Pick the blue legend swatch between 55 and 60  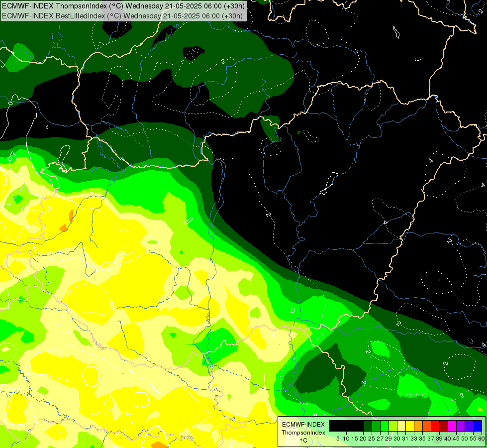(478, 426)
